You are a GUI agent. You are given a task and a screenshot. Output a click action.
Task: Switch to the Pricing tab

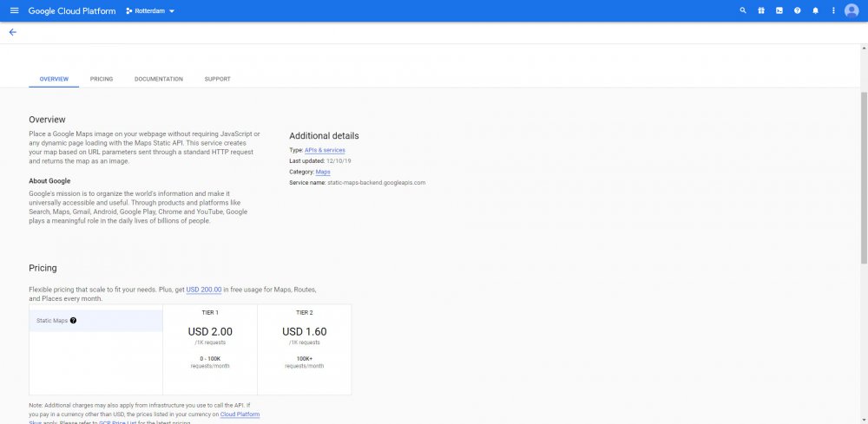click(102, 79)
